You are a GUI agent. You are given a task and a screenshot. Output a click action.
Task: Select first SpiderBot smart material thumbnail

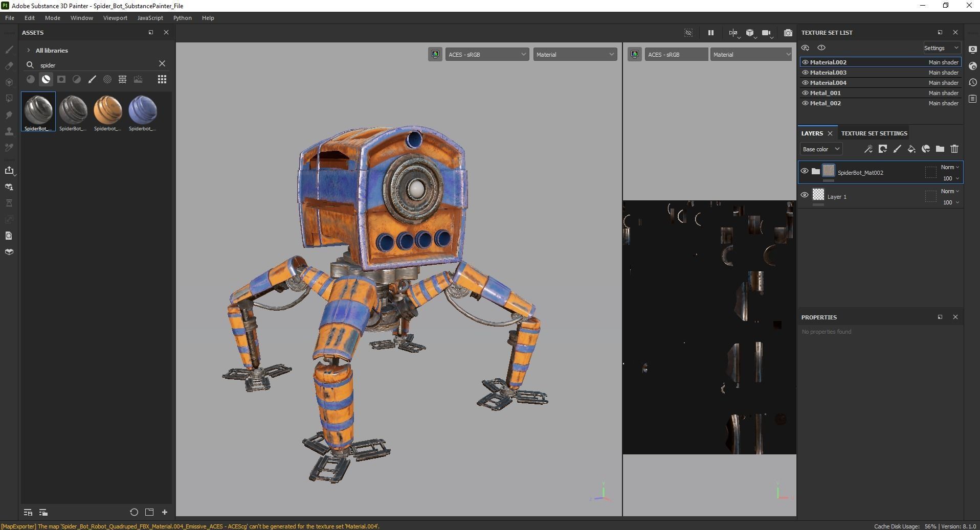pos(38,112)
